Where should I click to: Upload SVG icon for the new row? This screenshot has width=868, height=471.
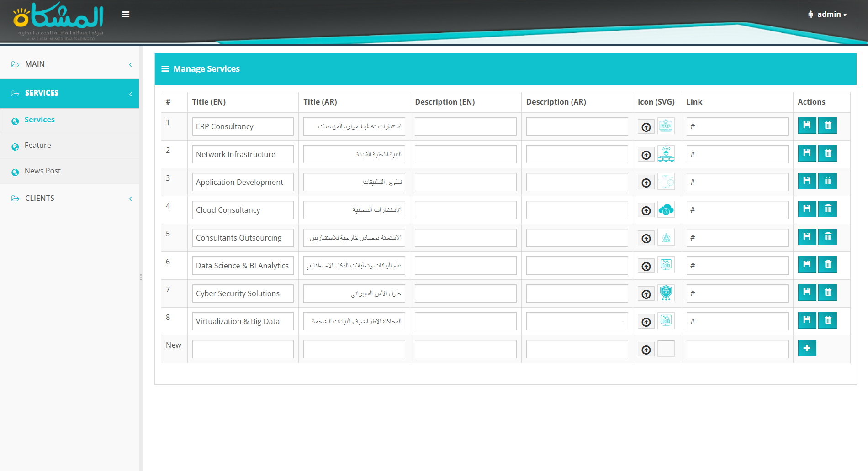point(646,350)
